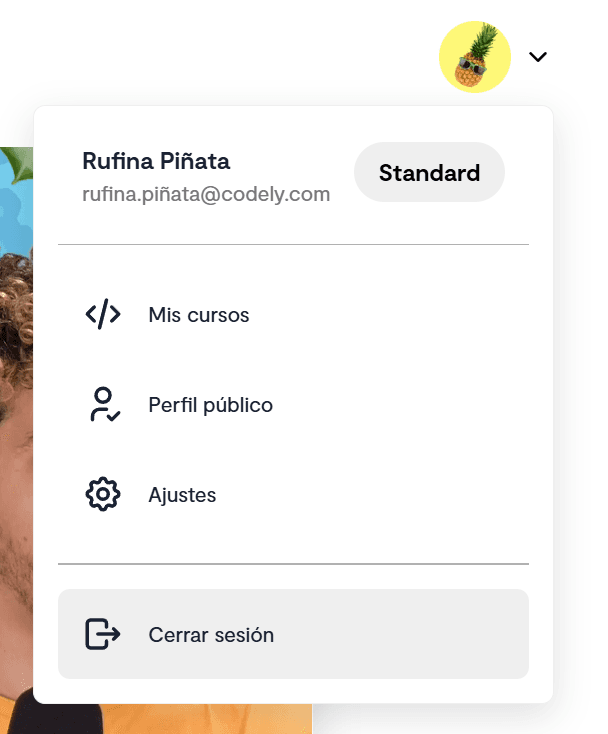Click the Ajustes gear icon
This screenshot has height=734, width=608.
click(103, 495)
